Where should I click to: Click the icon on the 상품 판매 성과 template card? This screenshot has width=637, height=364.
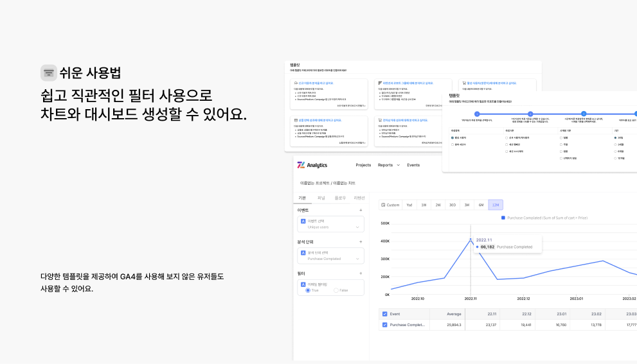pyautogui.click(x=296, y=121)
